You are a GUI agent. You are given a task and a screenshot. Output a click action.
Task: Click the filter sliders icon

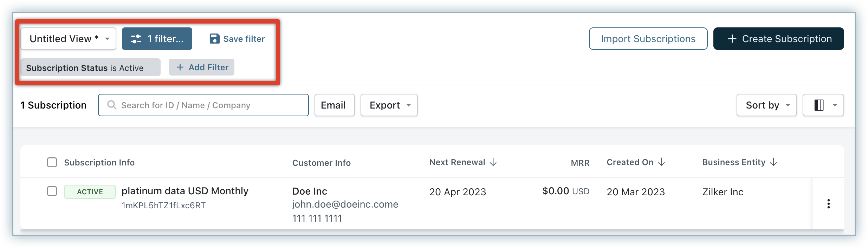point(136,39)
